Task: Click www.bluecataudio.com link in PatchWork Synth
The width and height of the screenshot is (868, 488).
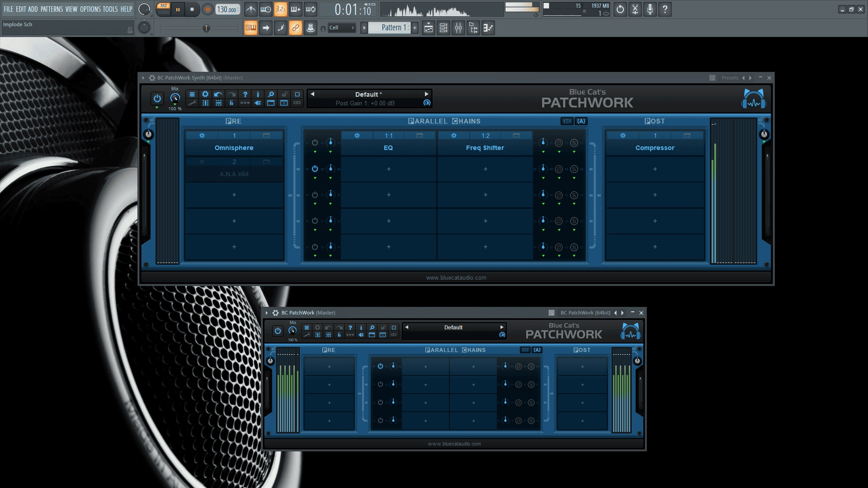Action: (456, 278)
